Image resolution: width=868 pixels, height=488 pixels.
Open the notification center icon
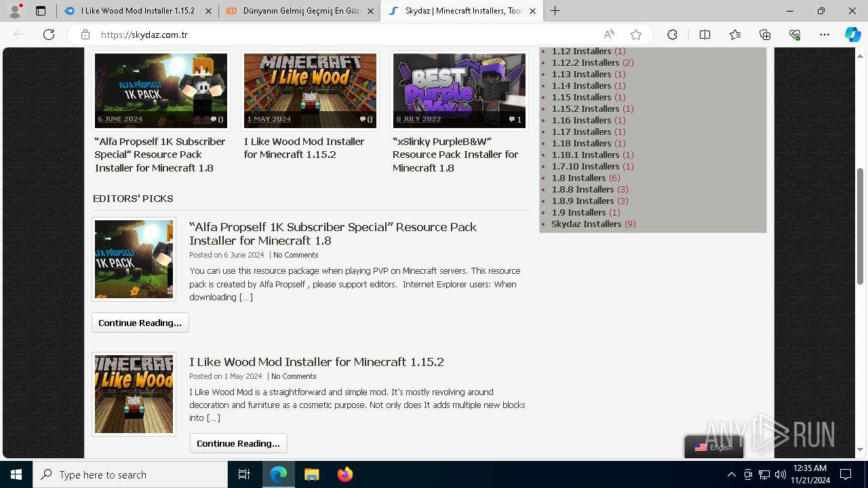846,474
